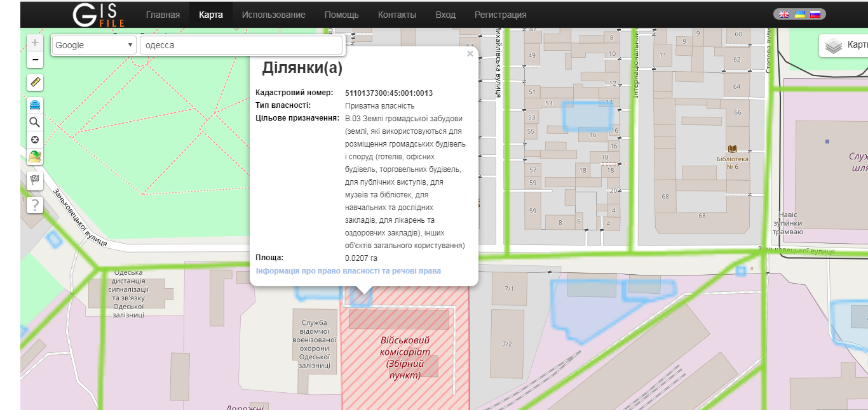The height and width of the screenshot is (410, 868).
Task: Select the magnifying glass search tool
Action: click(x=35, y=122)
